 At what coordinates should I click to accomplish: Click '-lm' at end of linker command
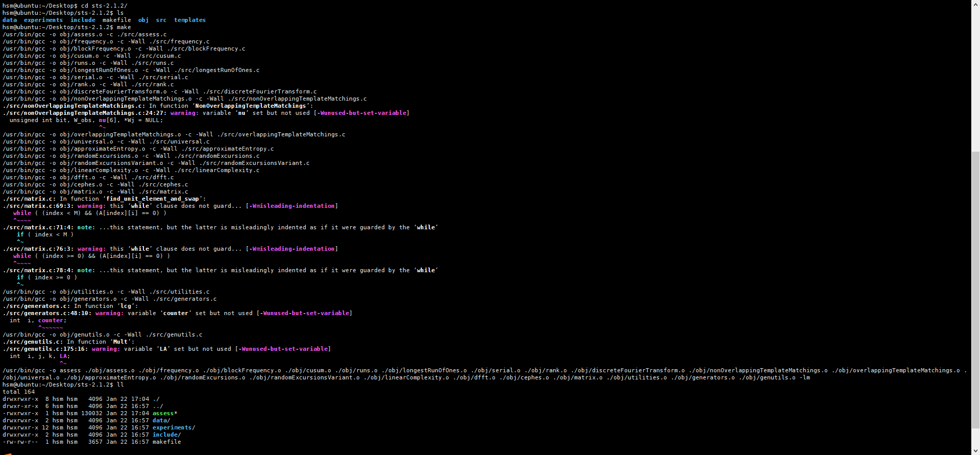(x=805, y=377)
